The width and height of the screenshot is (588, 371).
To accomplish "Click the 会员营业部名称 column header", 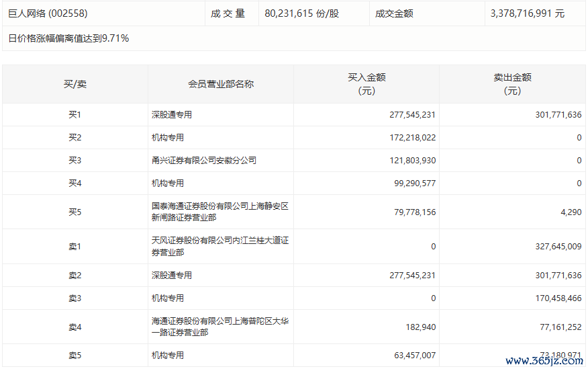I will (221, 84).
